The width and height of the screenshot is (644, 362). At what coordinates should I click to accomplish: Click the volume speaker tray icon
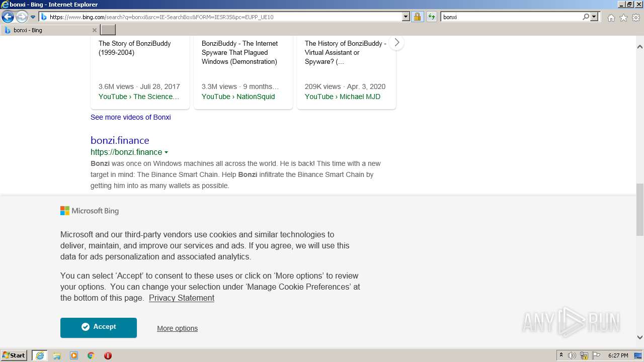click(x=572, y=355)
